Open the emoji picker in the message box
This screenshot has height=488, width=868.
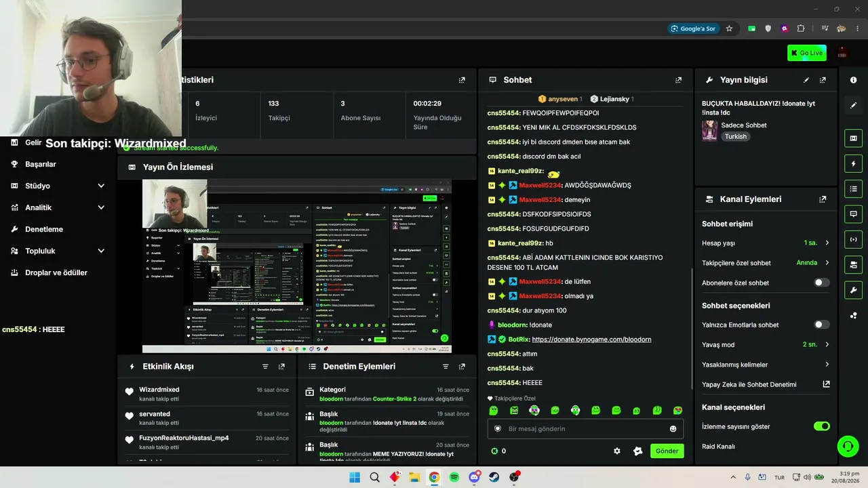[673, 429]
